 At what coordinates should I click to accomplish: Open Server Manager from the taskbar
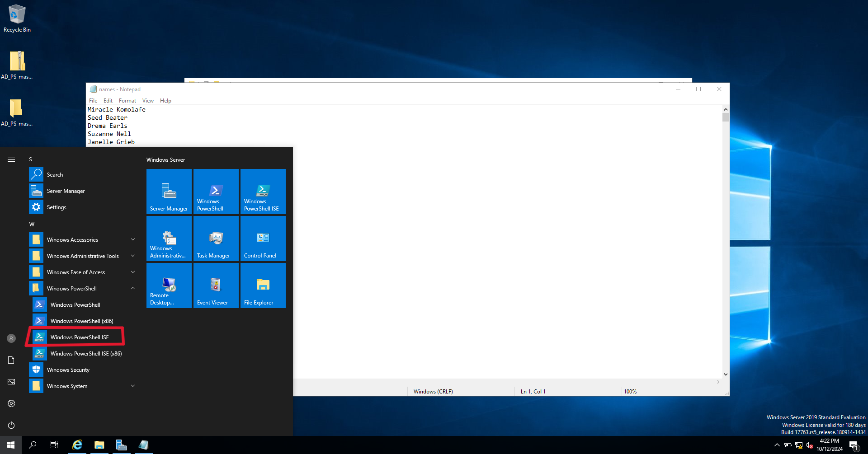[121, 445]
